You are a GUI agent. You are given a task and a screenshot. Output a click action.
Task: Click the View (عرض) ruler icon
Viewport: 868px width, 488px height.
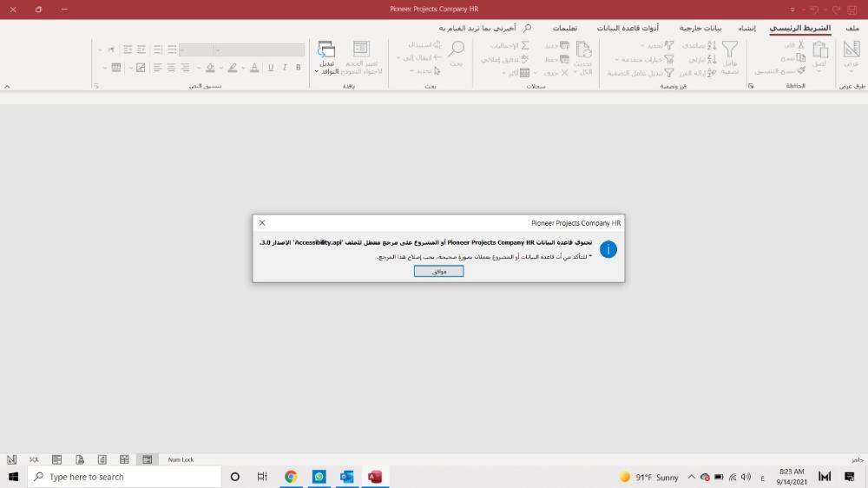852,49
